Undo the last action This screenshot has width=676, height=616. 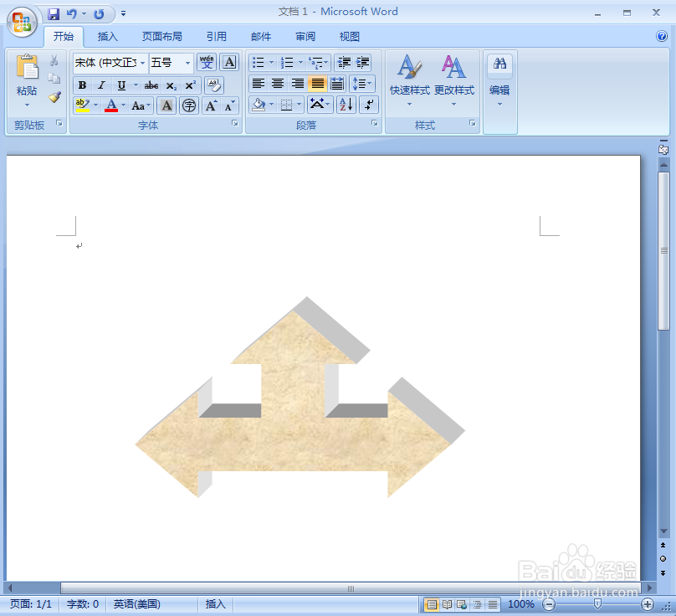pos(72,14)
